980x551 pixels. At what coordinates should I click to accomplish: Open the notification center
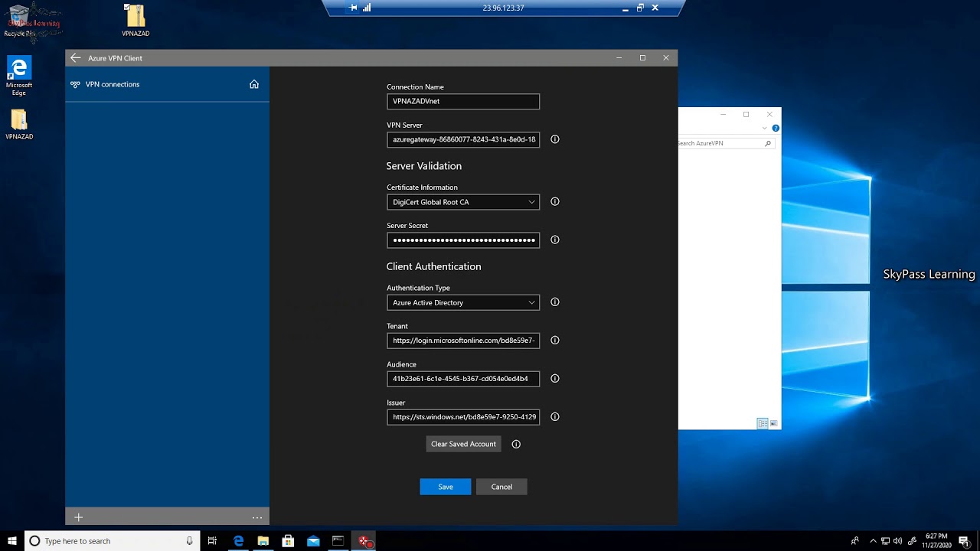pyautogui.click(x=964, y=541)
